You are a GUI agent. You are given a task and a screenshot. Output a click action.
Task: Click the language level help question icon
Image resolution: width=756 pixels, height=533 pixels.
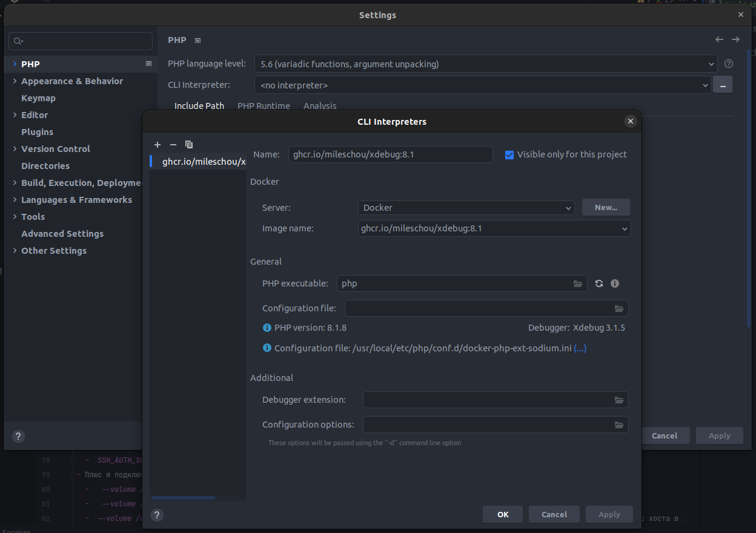(729, 64)
